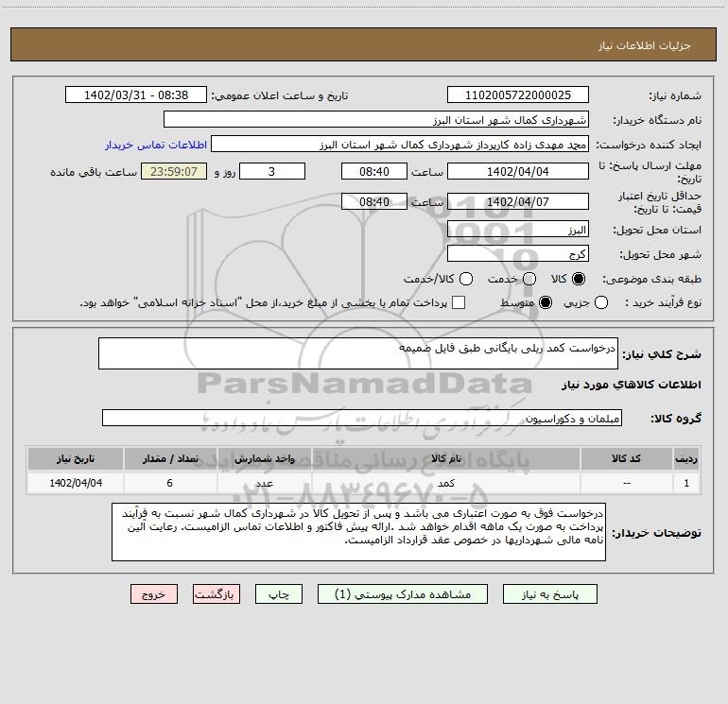Click the announcement date field 1402/03/31 - 08:38
Screen dimensions: 728x704
[135, 94]
